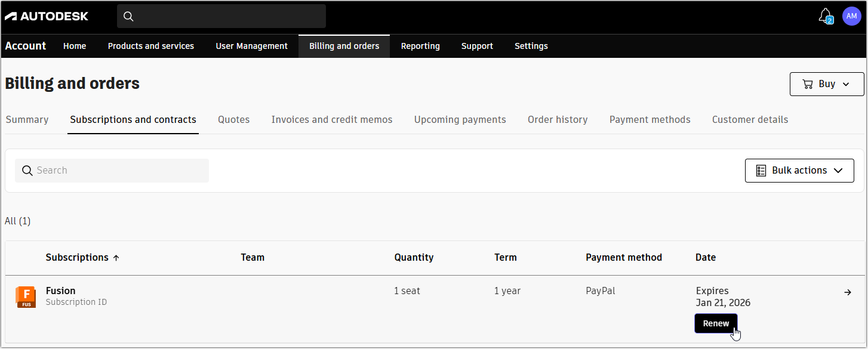Open the Support menu
The width and height of the screenshot is (868, 349).
[477, 46]
